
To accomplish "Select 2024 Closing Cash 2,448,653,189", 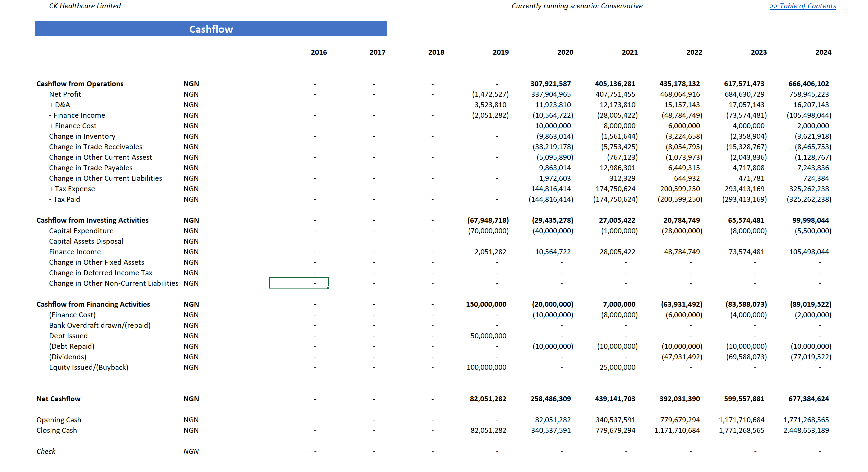I will point(806,430).
